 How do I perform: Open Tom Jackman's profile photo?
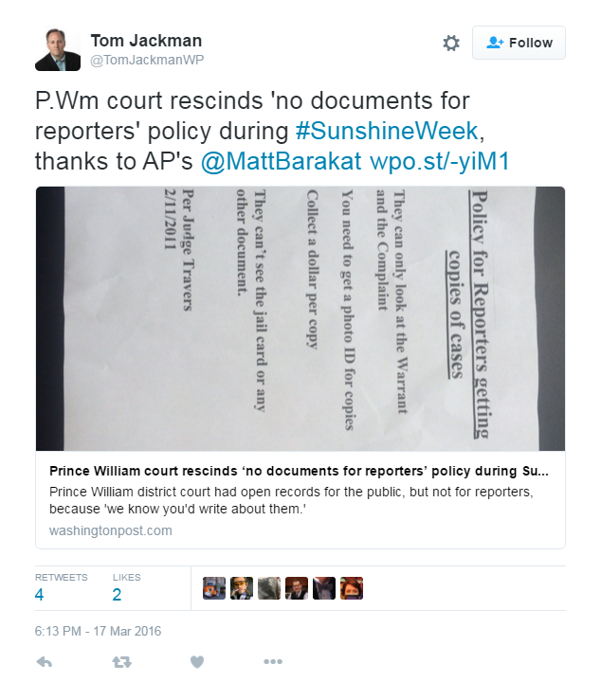[58, 49]
